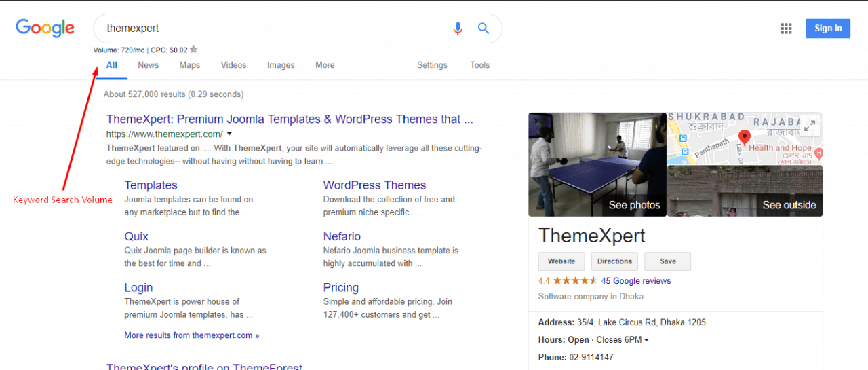Open search Settings
This screenshot has width=868, height=370.
click(432, 65)
